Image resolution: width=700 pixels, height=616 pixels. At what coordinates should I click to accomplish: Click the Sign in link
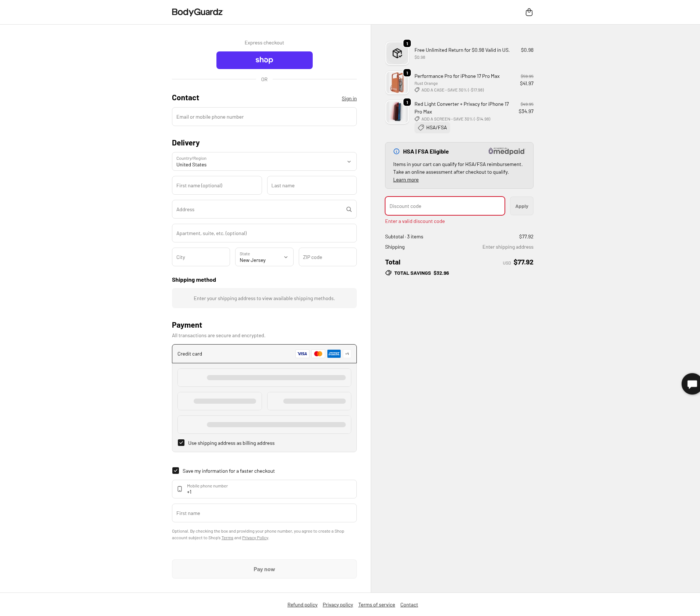(x=349, y=98)
